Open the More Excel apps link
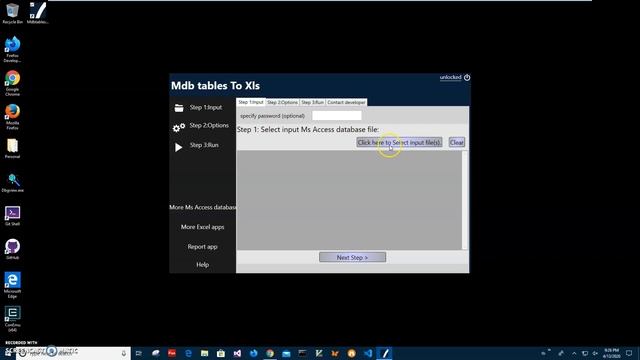Image resolution: width=640 pixels, height=360 pixels. click(x=202, y=227)
